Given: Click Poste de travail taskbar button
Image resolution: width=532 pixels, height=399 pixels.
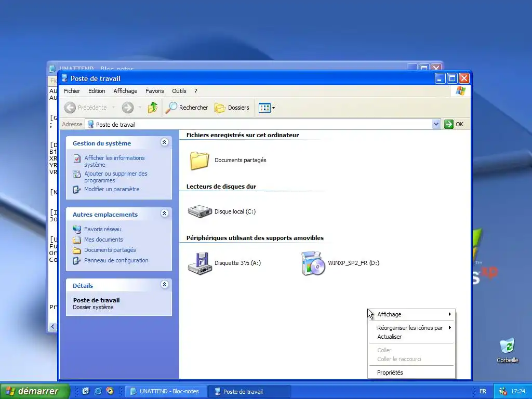Looking at the screenshot, I should point(249,391).
